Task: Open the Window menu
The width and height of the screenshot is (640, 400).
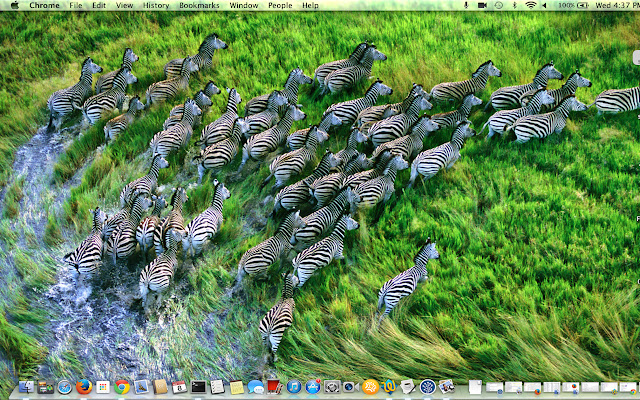Action: (244, 5)
